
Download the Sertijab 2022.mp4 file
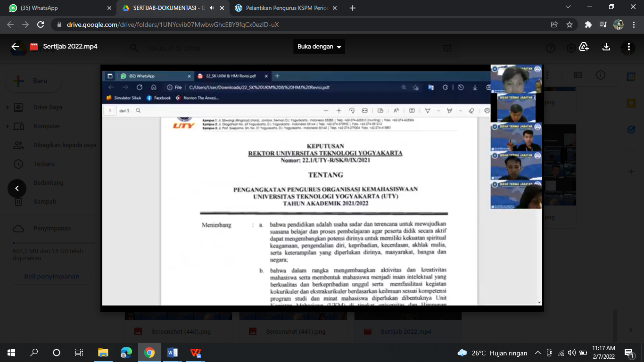tap(606, 47)
